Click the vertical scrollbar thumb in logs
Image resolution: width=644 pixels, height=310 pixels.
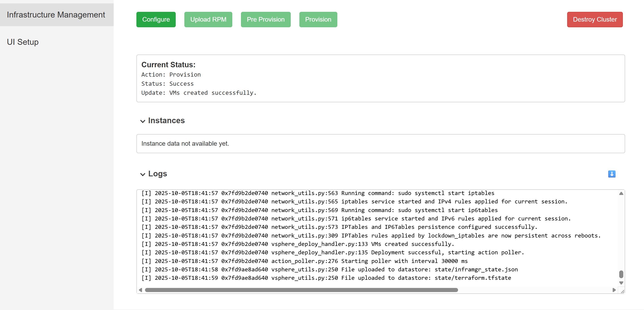point(621,274)
